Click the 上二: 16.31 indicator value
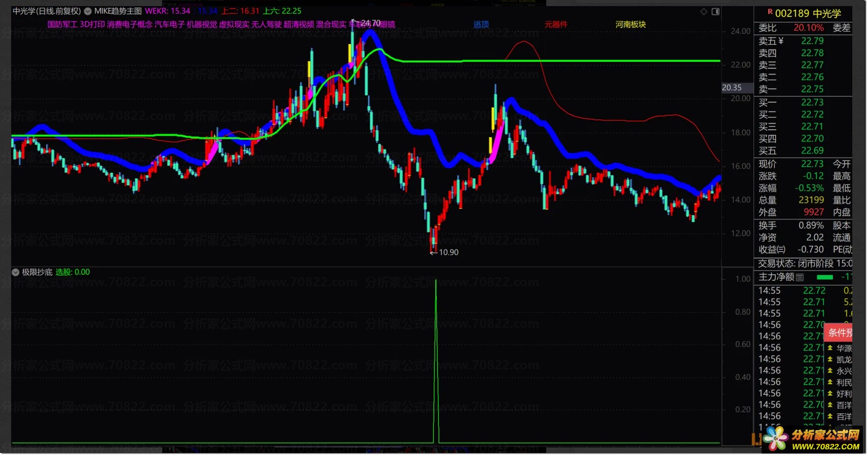 coord(240,11)
